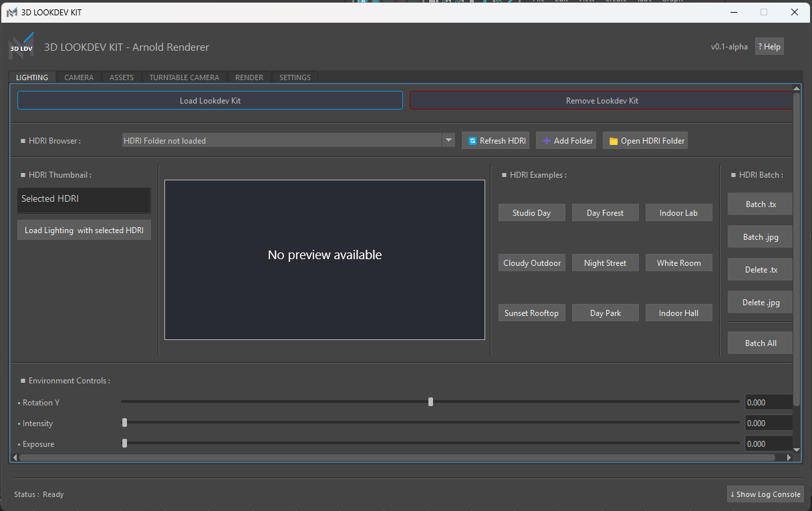Viewport: 812px width, 511px height.
Task: Click the title bar app icon
Action: (x=12, y=13)
